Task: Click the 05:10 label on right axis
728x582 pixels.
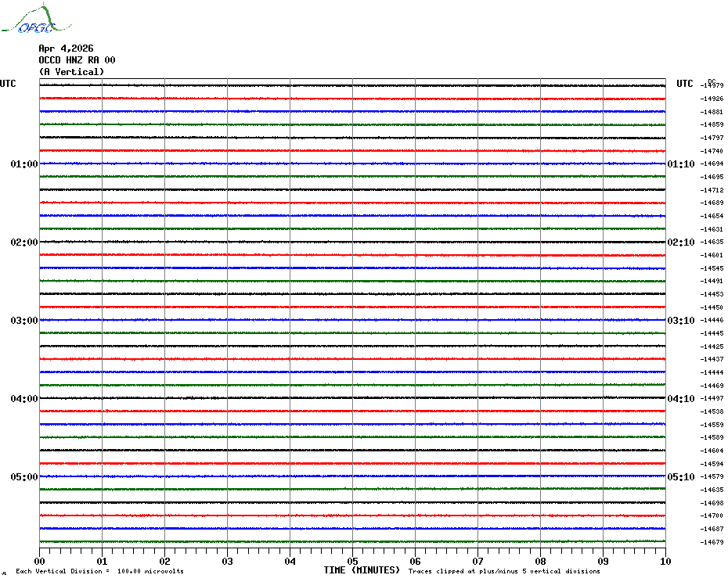Action: 680,477
